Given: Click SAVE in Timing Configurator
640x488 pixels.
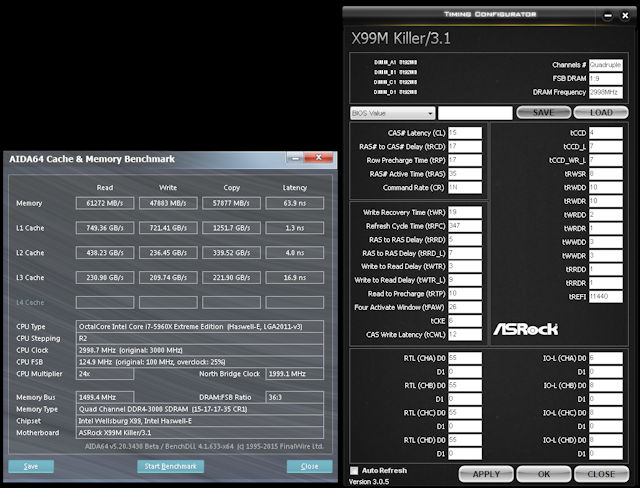Looking at the screenshot, I should pyautogui.click(x=543, y=113).
